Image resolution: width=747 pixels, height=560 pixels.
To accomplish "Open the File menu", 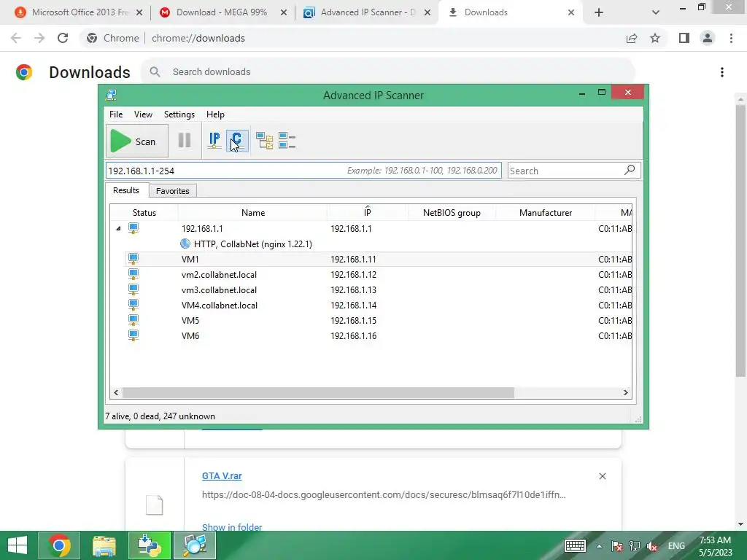I will tap(116, 114).
